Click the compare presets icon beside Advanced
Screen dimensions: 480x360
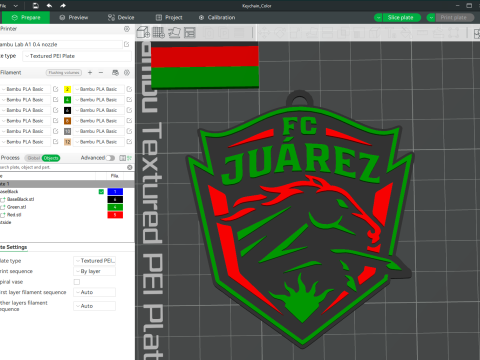point(122,158)
